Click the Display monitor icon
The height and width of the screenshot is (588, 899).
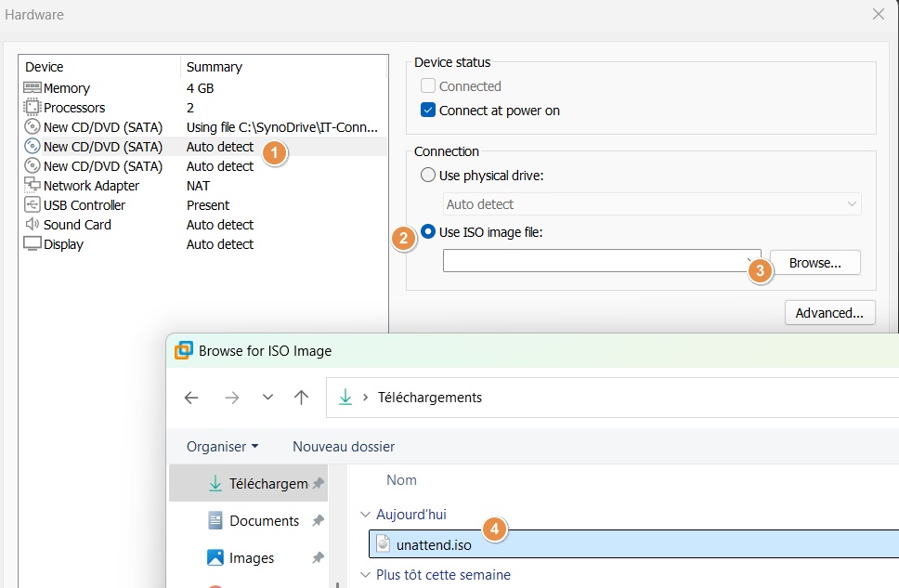[x=34, y=243]
